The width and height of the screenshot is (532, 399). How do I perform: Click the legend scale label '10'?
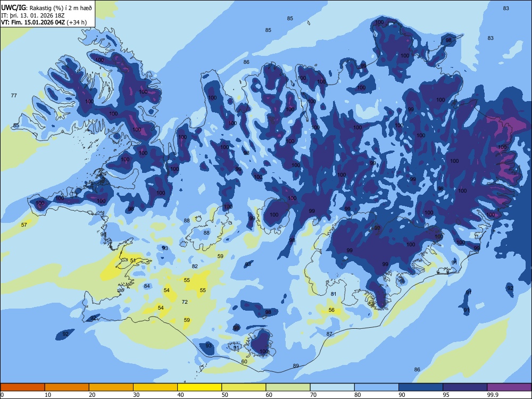(48, 395)
